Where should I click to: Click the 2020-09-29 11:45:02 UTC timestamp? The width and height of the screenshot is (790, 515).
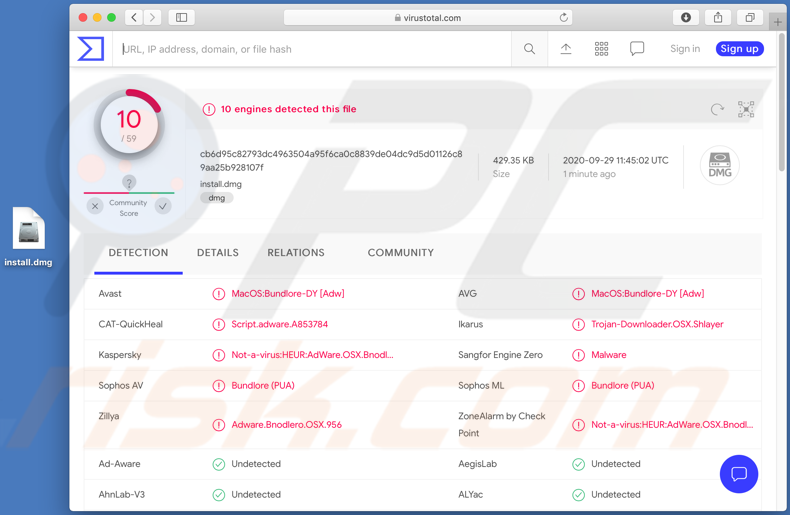[x=616, y=160]
